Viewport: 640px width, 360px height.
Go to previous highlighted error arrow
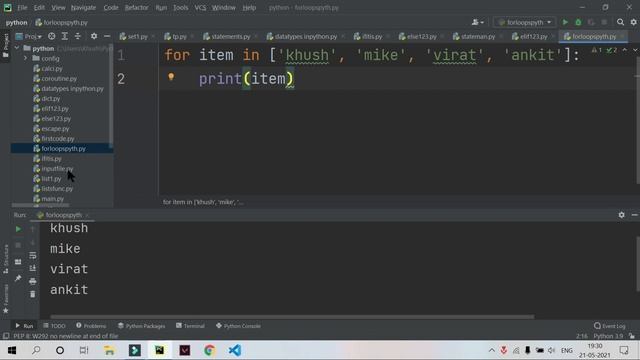pos(624,50)
